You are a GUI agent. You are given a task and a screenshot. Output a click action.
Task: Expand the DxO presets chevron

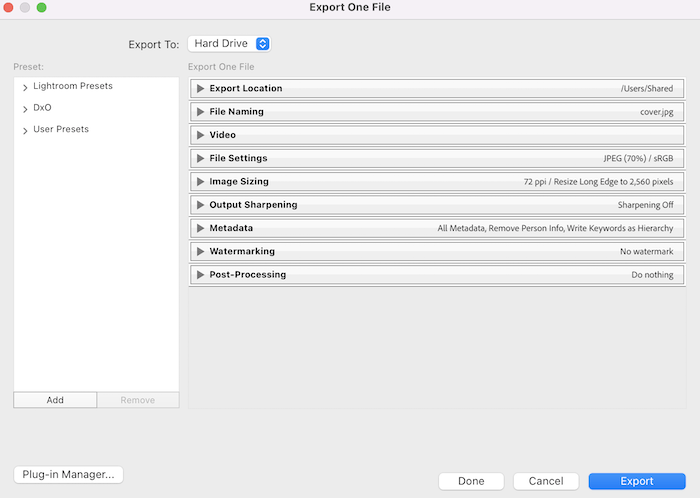pyautogui.click(x=24, y=109)
